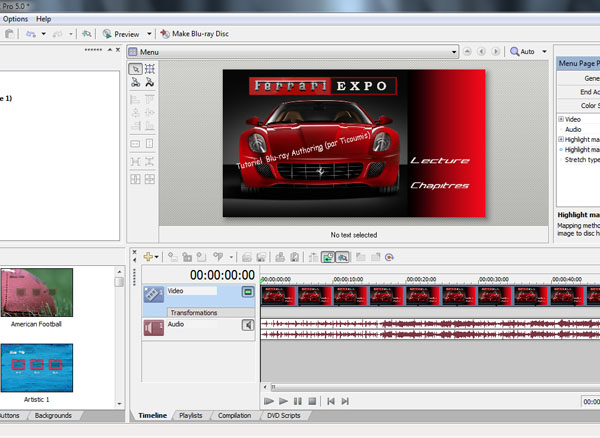Open the Auto zoom dropdown
This screenshot has height=438, width=600.
coord(545,51)
